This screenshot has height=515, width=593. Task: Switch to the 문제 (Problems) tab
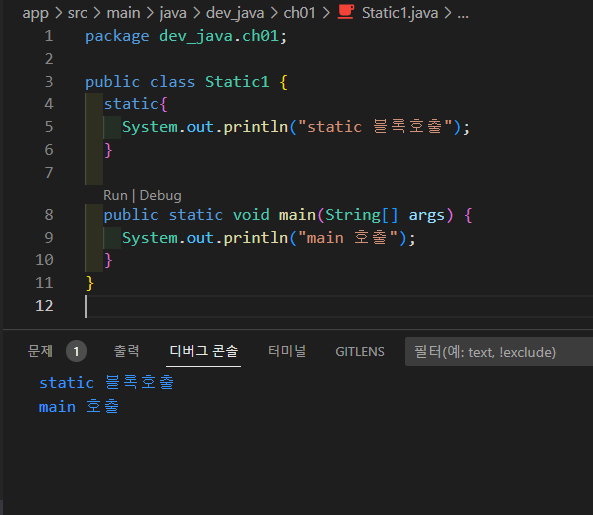[40, 351]
